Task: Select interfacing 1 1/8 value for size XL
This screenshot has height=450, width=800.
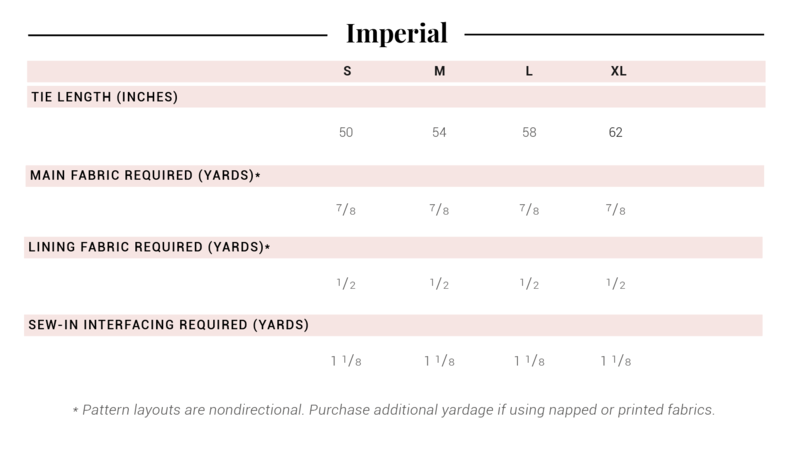Action: pos(614,361)
